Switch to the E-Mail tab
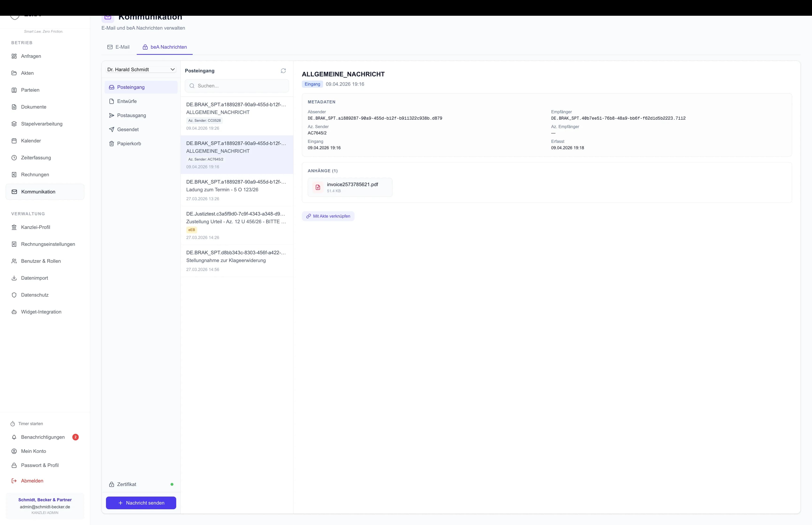The height and width of the screenshot is (525, 812). click(119, 47)
